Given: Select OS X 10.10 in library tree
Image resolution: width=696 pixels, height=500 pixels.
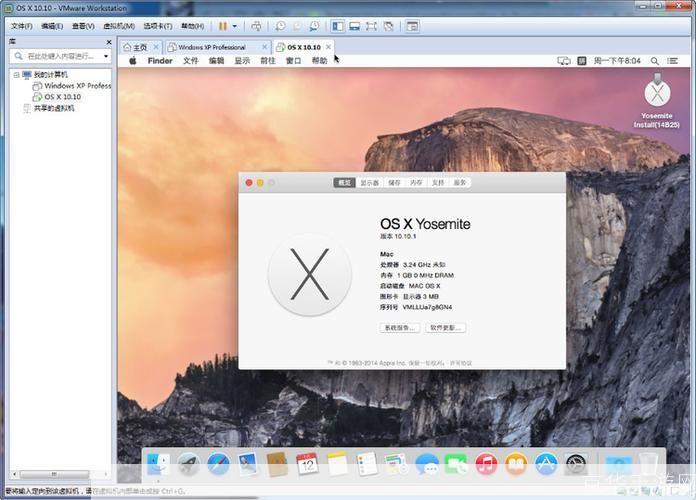Looking at the screenshot, I should click(x=57, y=97).
